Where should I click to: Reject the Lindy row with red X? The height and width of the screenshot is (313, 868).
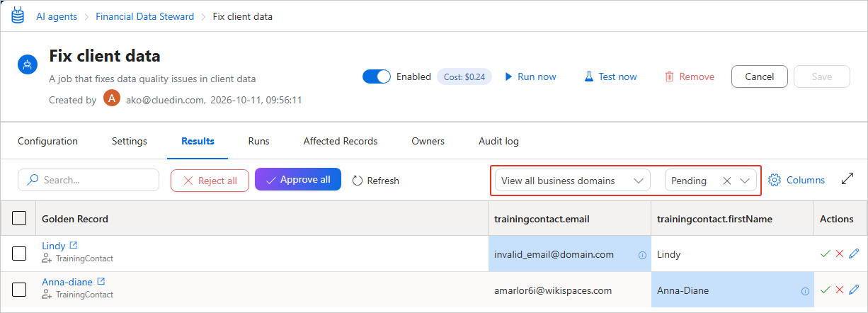pos(840,254)
